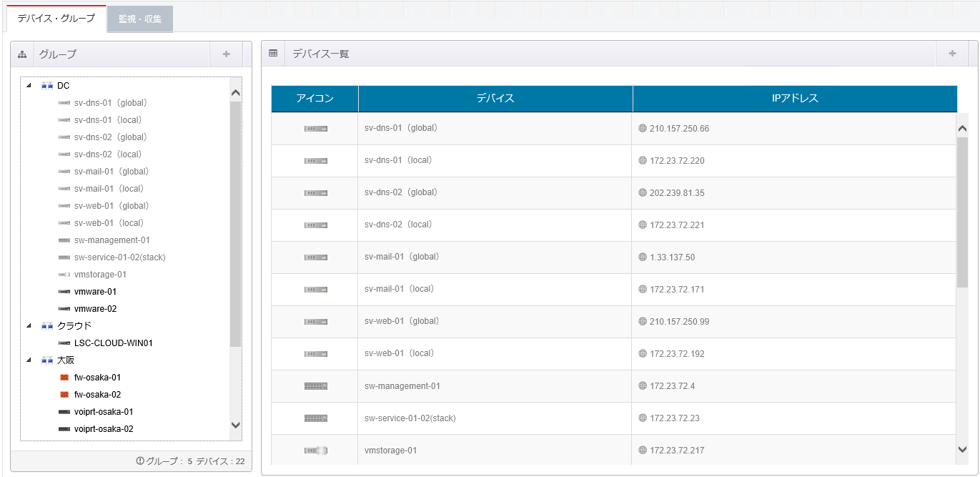The height and width of the screenshot is (477, 980).
Task: Click the table grid icon beside デバイス一覧
Action: (x=273, y=54)
